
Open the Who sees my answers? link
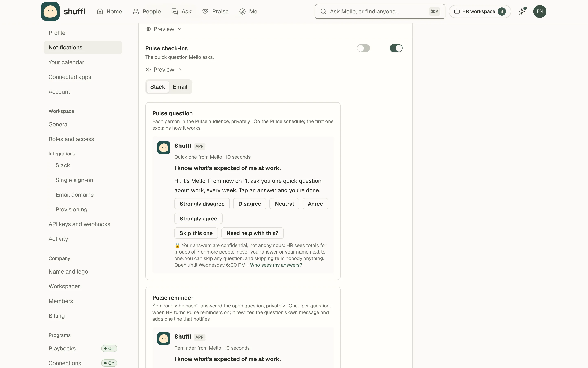click(276, 265)
